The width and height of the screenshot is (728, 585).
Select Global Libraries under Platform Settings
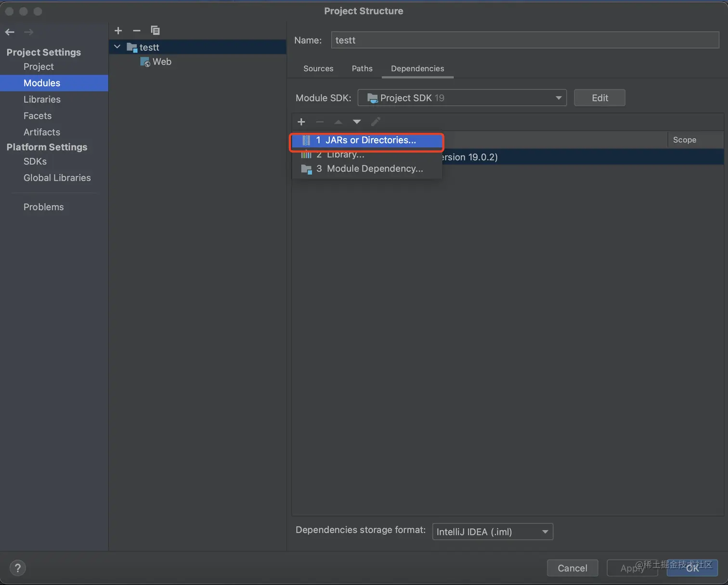click(x=54, y=178)
